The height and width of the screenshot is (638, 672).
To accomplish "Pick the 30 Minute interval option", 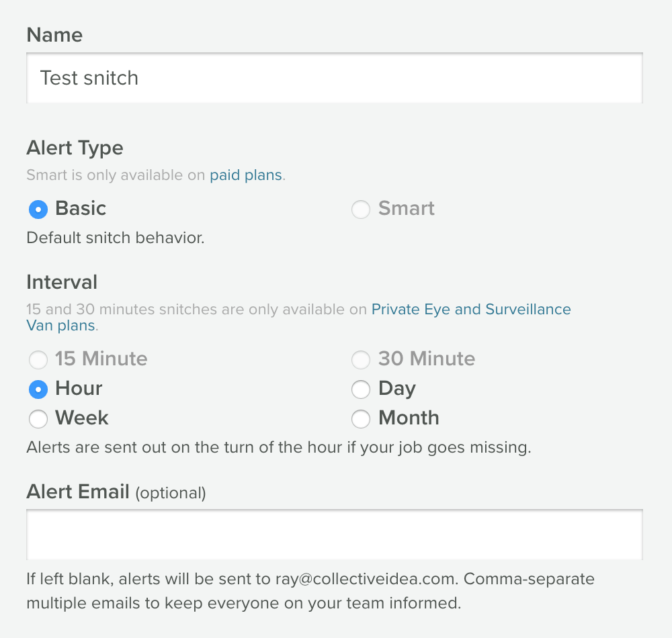I will click(361, 360).
